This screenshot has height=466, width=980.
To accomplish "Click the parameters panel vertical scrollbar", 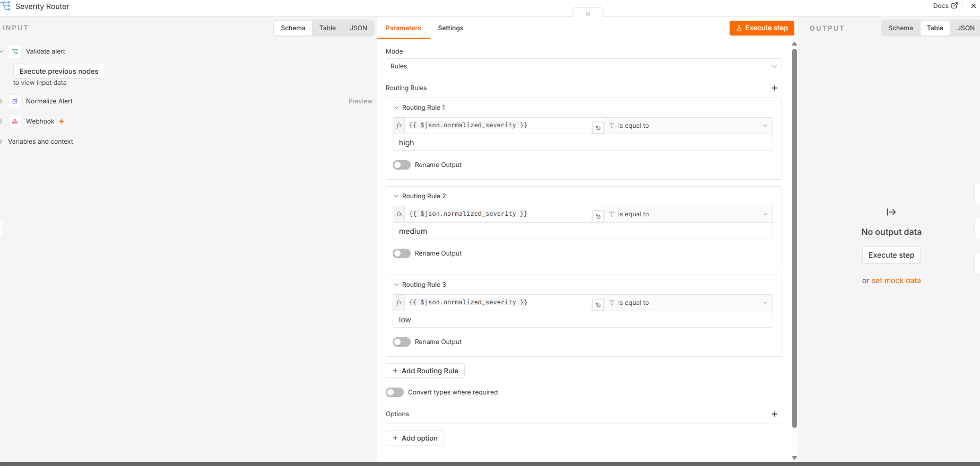I will [794, 238].
